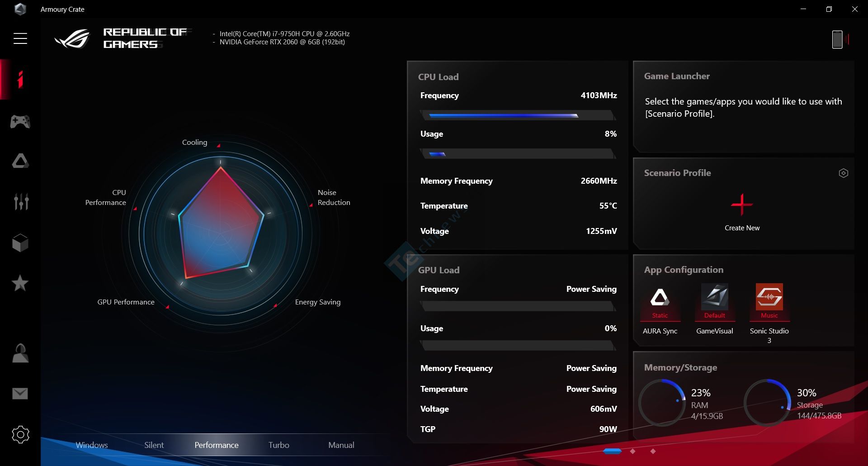Click the Game Launcher panel title
Image resolution: width=868 pixels, height=466 pixels.
click(x=677, y=76)
